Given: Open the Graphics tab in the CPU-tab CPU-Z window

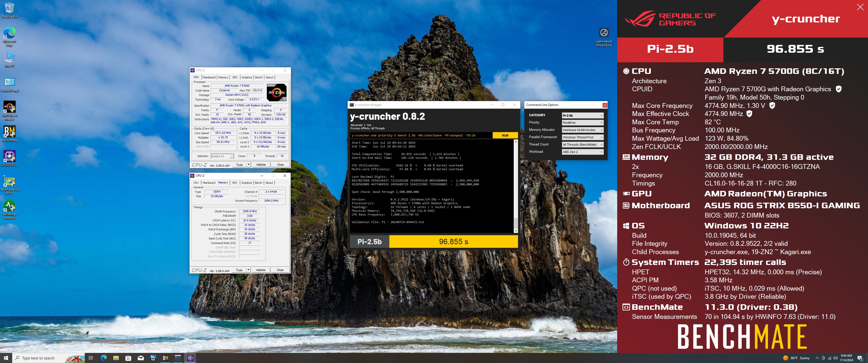Looking at the screenshot, I should [x=247, y=77].
